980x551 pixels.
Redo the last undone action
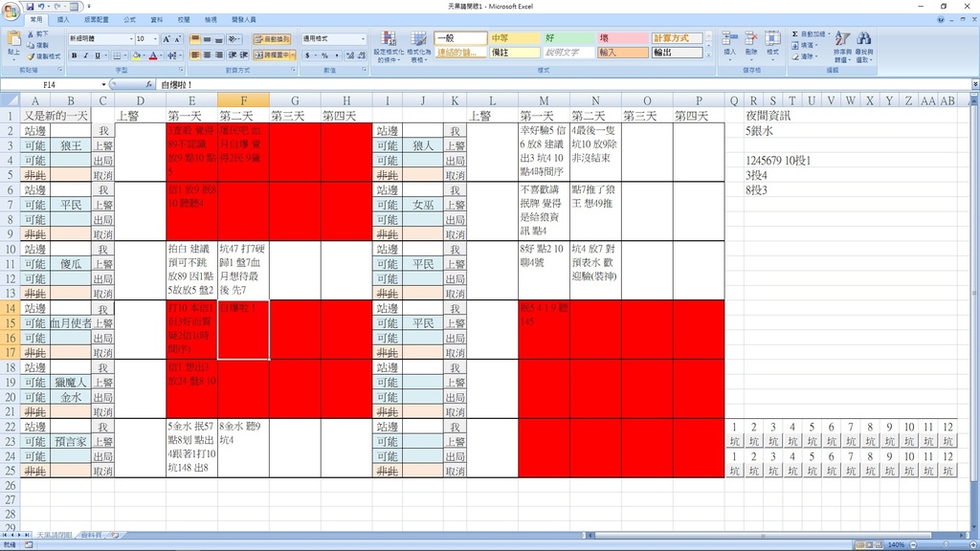tap(56, 7)
